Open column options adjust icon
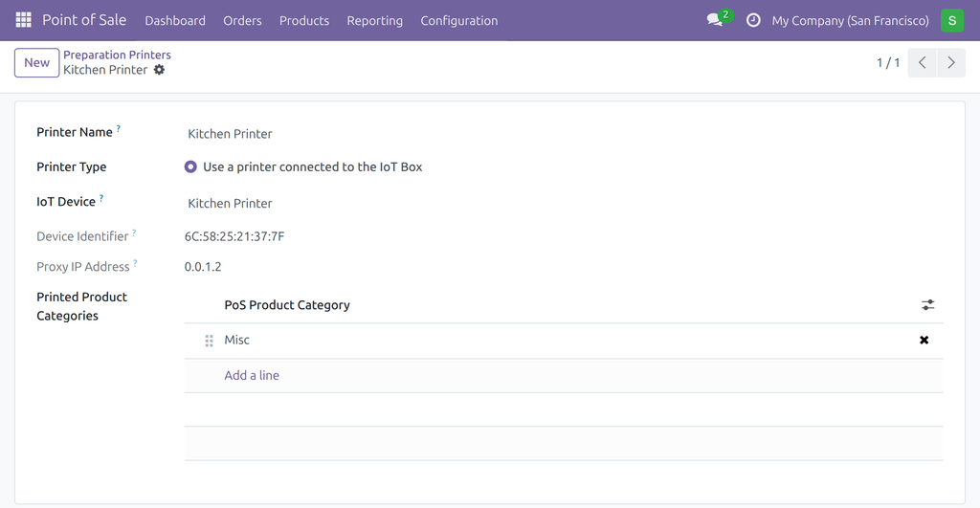The width and height of the screenshot is (980, 508). pos(927,305)
